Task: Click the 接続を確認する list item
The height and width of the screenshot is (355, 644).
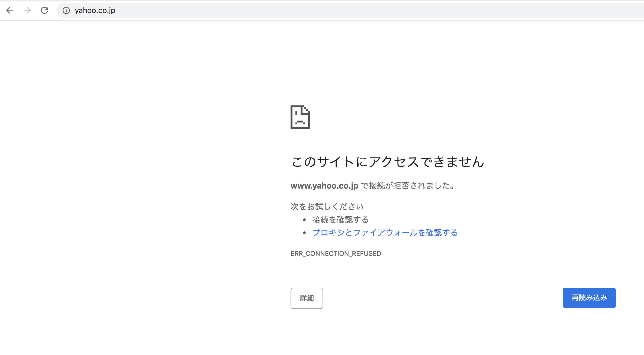Action: point(340,220)
